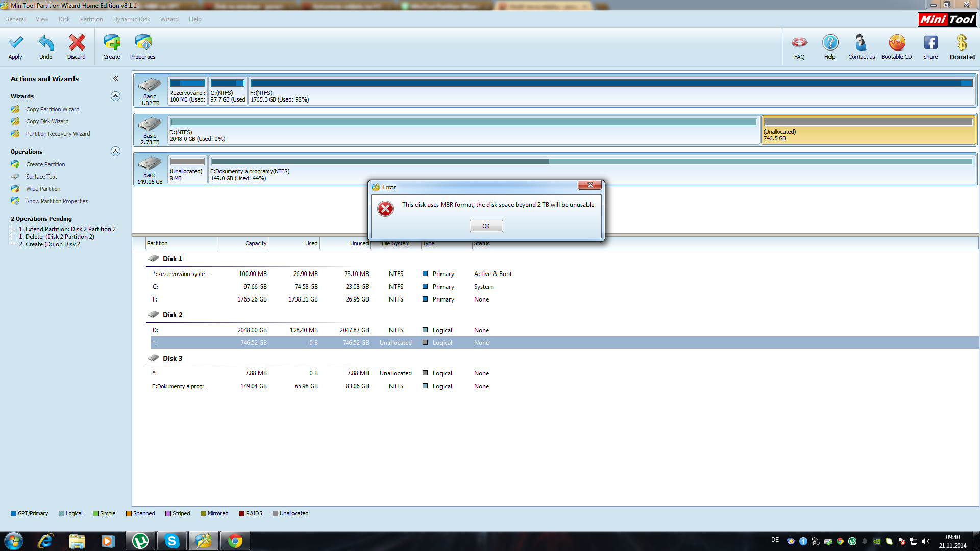980x551 pixels.
Task: Open Google Chrome from the taskbar
Action: coord(235,541)
